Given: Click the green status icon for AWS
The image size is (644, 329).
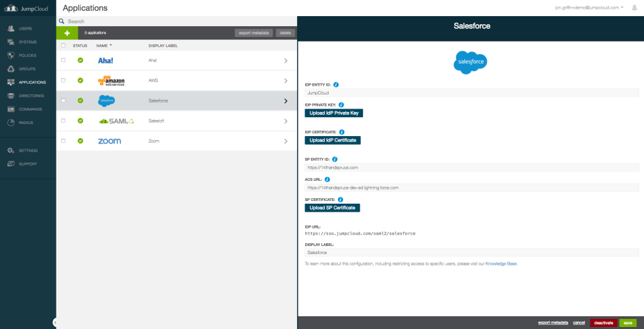Looking at the screenshot, I should coord(80,80).
